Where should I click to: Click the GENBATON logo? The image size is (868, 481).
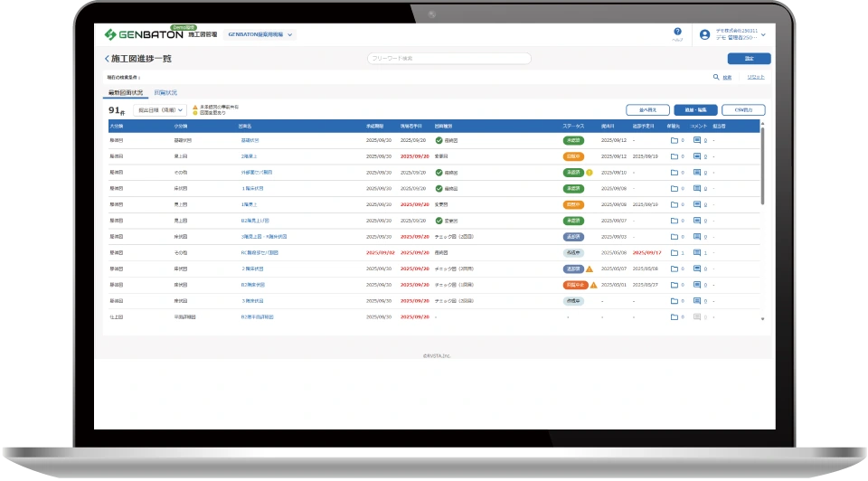144,34
